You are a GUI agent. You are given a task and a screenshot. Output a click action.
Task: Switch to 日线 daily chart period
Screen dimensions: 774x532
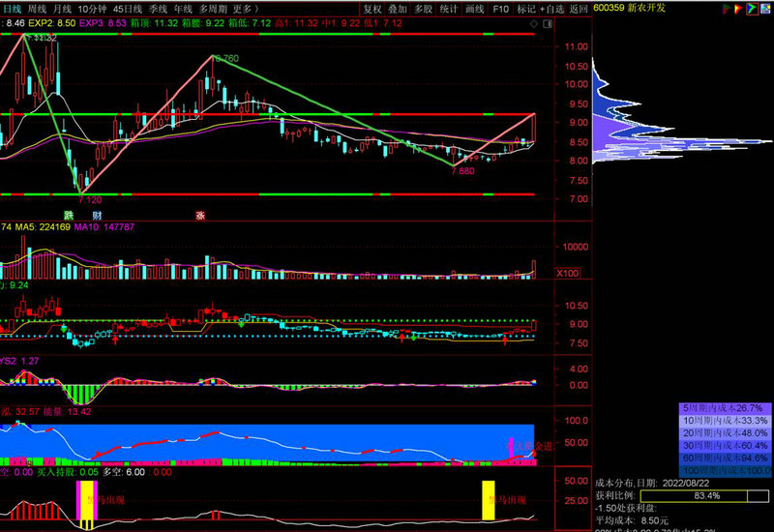pos(12,9)
